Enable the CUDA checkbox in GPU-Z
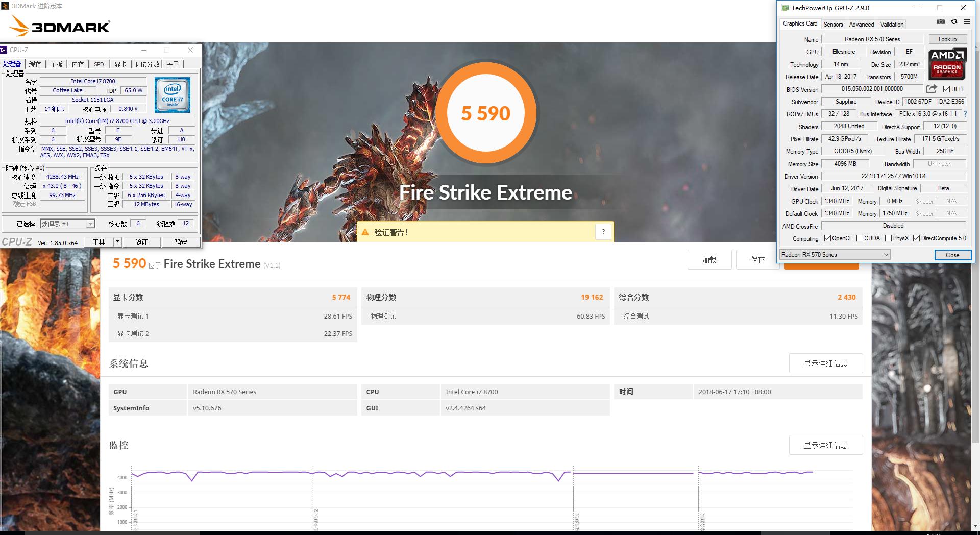 (x=861, y=238)
